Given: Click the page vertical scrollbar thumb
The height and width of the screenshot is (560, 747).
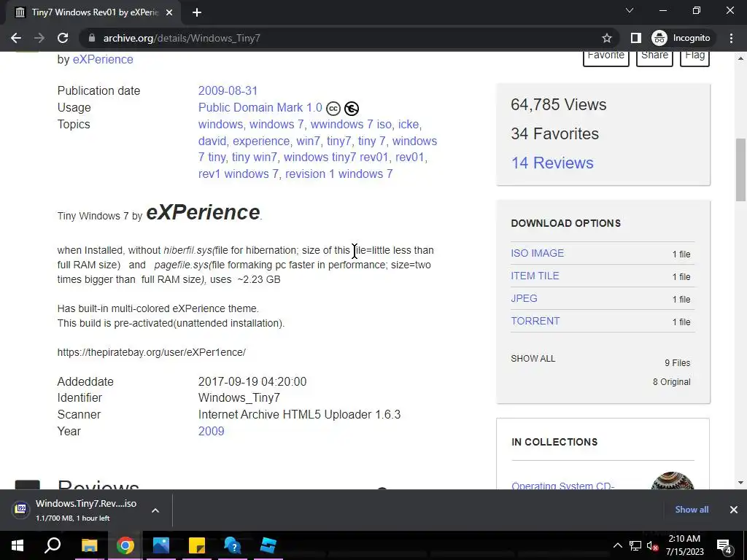Looking at the screenshot, I should click(740, 169).
